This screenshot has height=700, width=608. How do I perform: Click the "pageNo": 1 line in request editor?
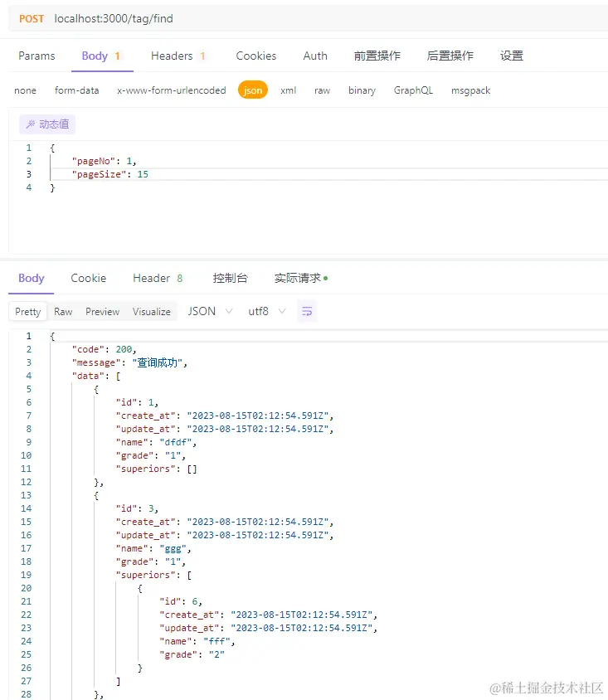pyautogui.click(x=104, y=161)
